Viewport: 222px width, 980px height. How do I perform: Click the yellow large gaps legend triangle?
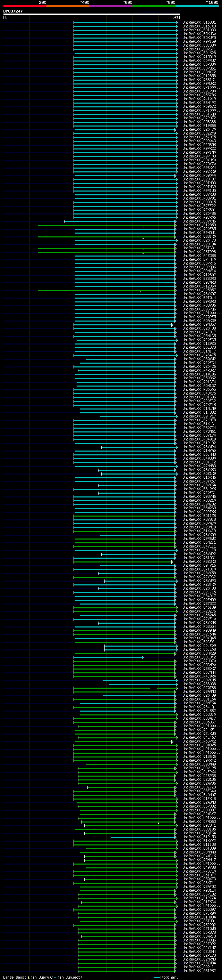[28, 977]
